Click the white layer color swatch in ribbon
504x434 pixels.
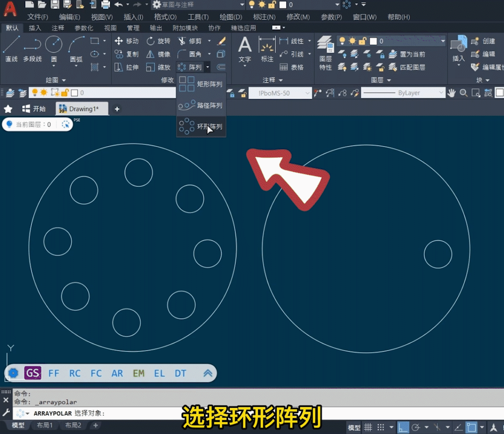click(373, 41)
